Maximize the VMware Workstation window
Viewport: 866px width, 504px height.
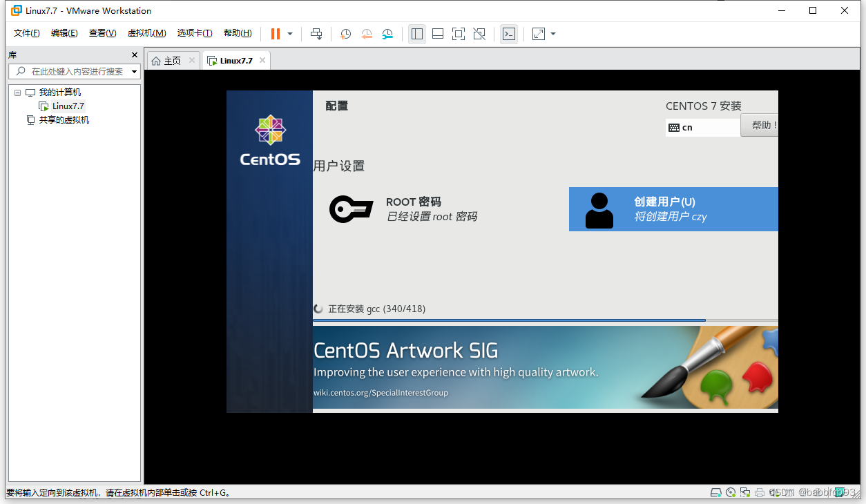click(x=813, y=10)
